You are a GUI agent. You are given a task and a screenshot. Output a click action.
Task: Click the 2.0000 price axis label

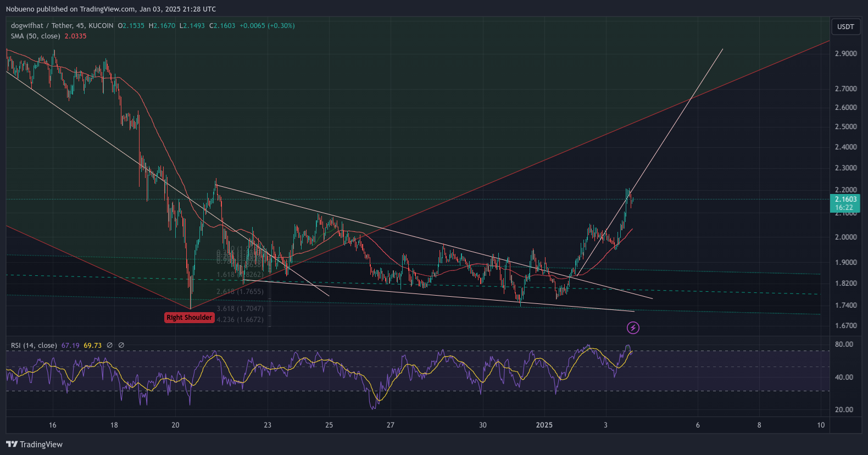(x=845, y=237)
